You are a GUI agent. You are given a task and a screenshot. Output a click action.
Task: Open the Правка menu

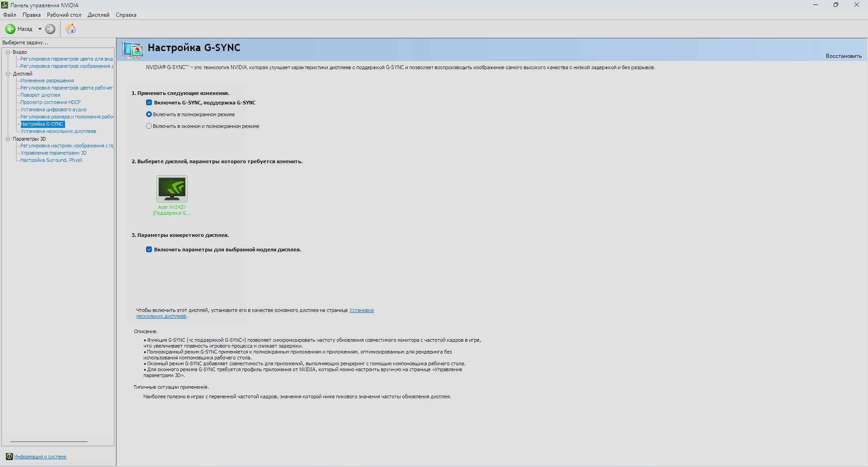[32, 15]
